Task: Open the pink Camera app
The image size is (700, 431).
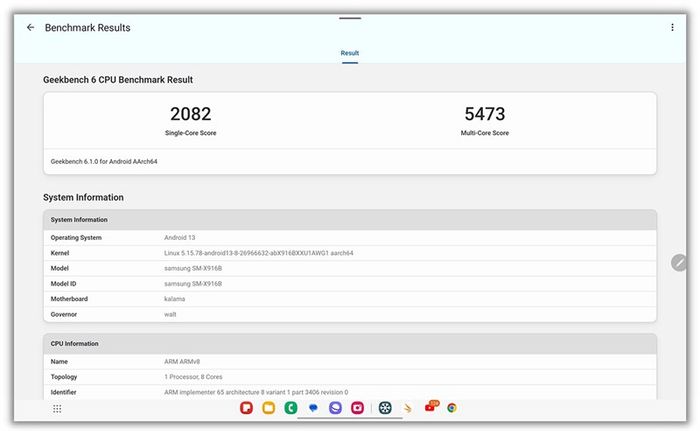Action: pos(357,408)
